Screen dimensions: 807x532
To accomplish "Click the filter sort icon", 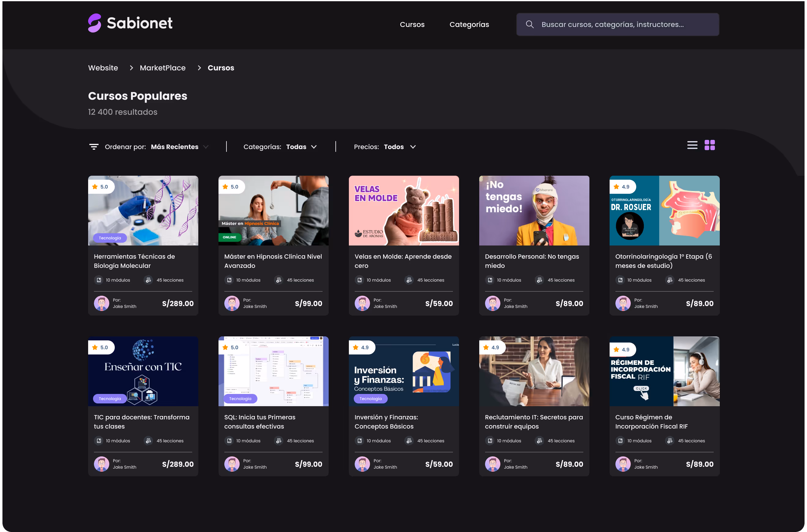I will tap(94, 147).
